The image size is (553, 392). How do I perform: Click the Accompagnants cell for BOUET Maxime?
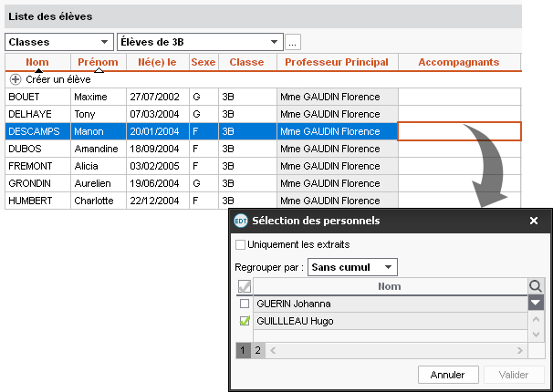coord(459,97)
